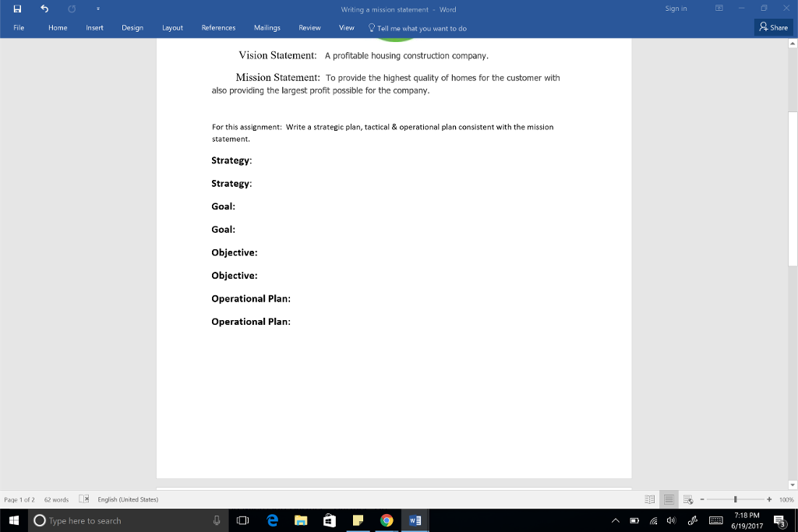The image size is (798, 532).
Task: Open the Insert ribbon tab
Action: tap(94, 28)
